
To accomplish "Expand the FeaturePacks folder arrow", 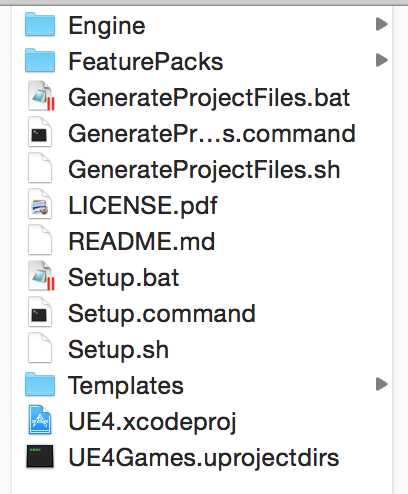I will [x=382, y=60].
